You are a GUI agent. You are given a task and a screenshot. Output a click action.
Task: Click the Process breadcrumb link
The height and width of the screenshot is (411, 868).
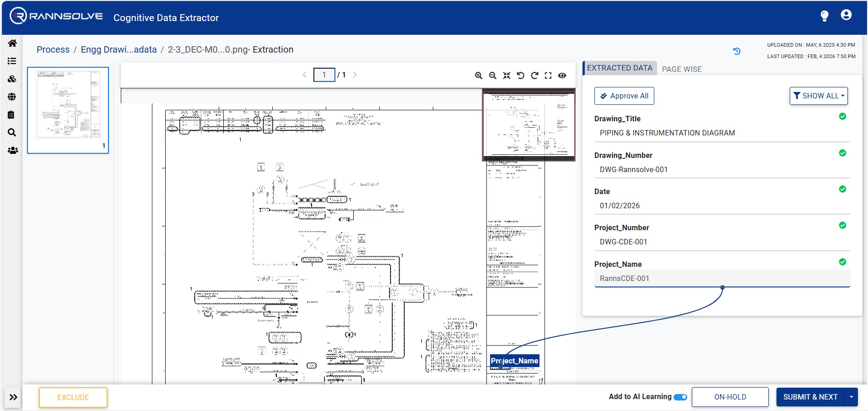tap(53, 49)
